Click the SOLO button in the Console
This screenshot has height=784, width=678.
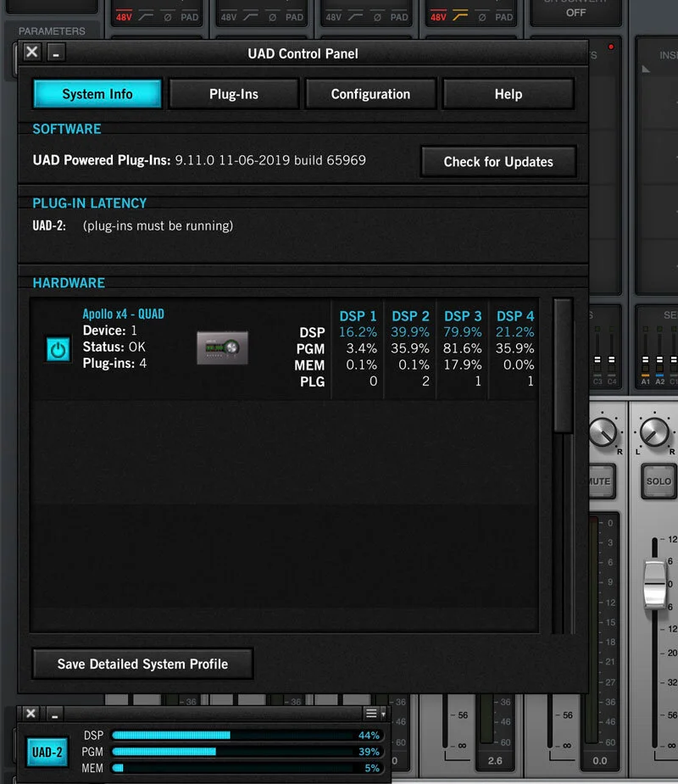pos(659,481)
